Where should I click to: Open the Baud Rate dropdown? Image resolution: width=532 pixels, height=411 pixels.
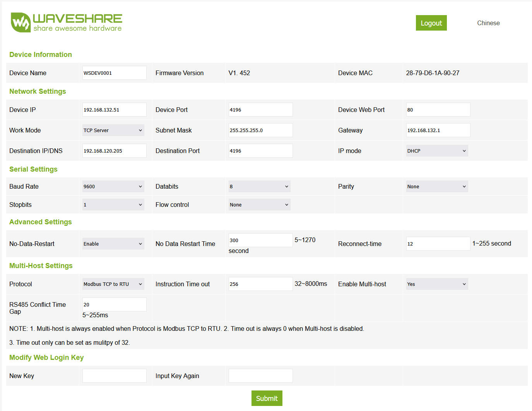(x=113, y=186)
